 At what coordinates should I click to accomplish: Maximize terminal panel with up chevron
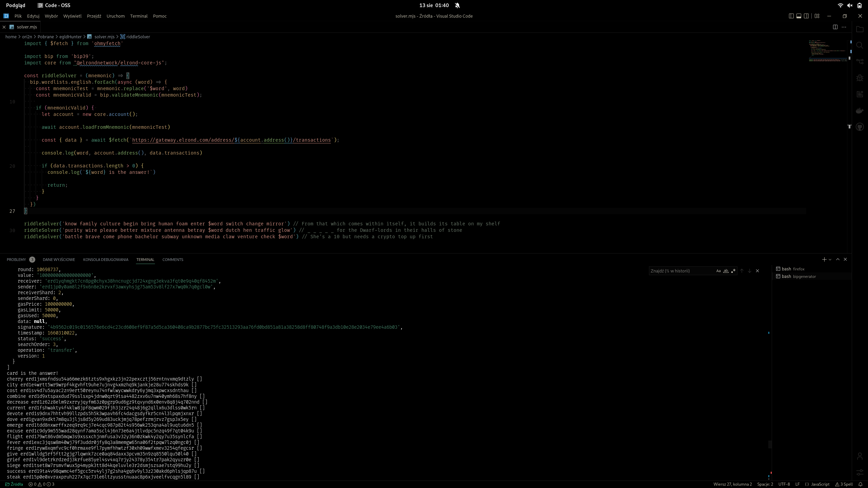(x=838, y=259)
